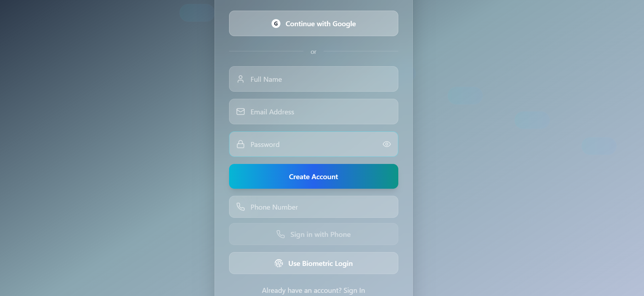Image resolution: width=644 pixels, height=296 pixels.
Task: Click the 'or' divider text
Action: click(x=313, y=52)
